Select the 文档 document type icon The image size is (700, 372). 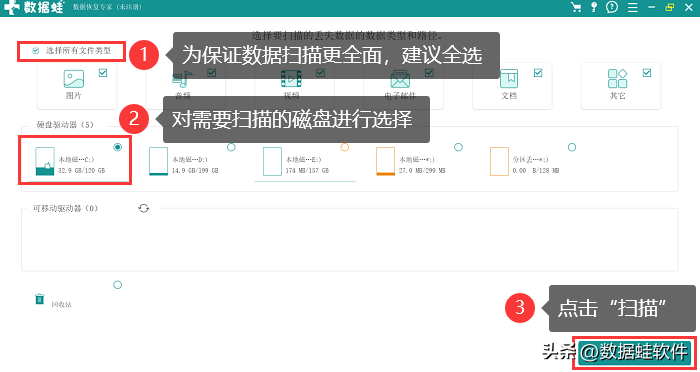pyautogui.click(x=509, y=79)
